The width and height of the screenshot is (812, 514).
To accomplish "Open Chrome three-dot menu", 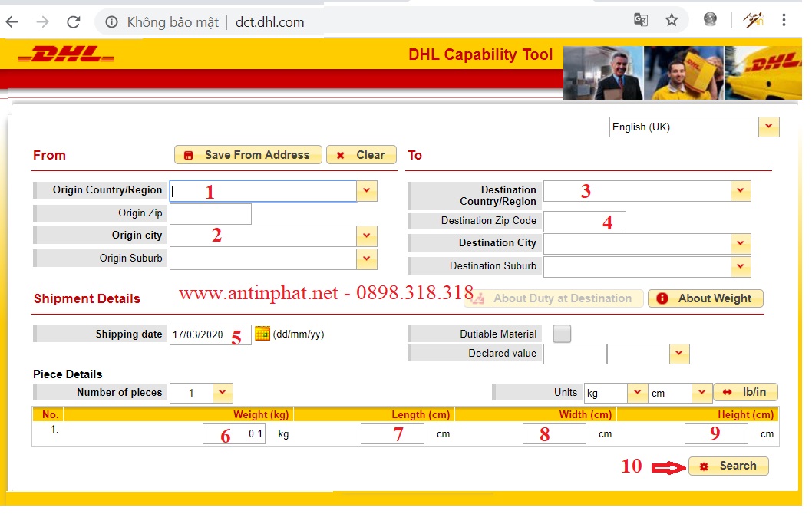I will (784, 21).
